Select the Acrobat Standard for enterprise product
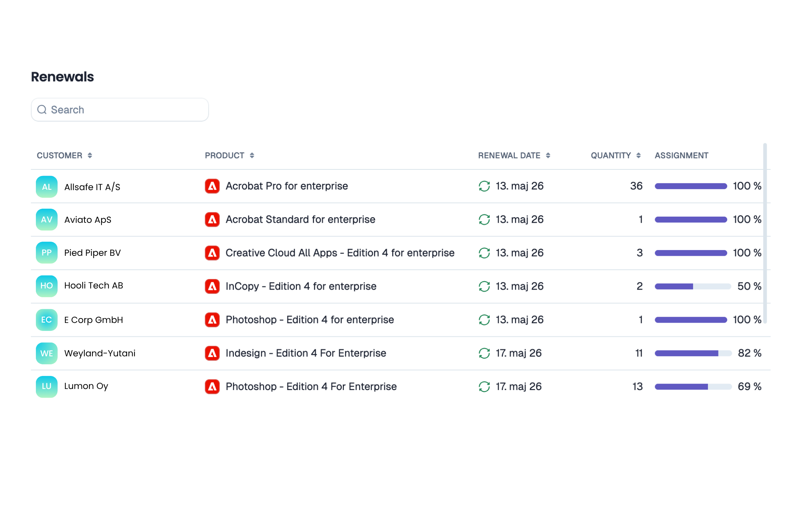The width and height of the screenshot is (812, 508). [x=300, y=219]
